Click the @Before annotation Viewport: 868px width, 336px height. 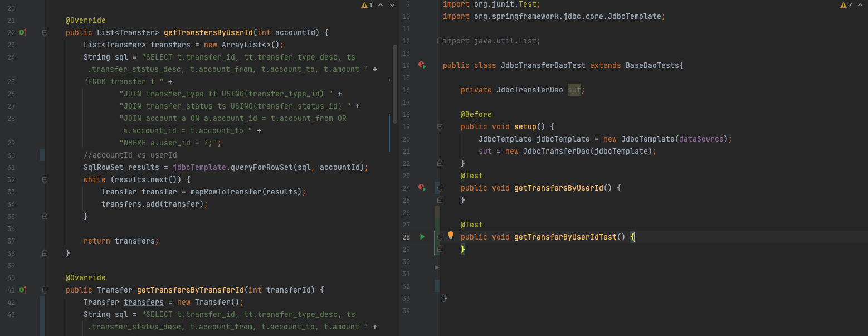click(x=476, y=114)
